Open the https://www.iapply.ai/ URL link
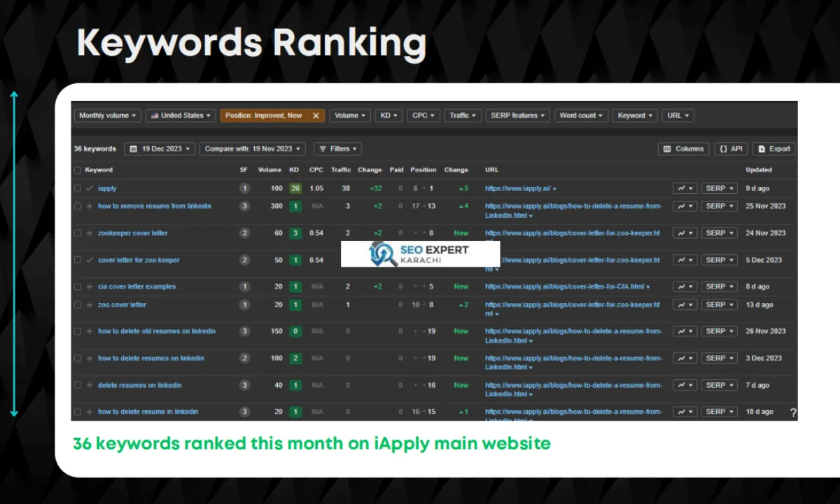 [x=518, y=188]
